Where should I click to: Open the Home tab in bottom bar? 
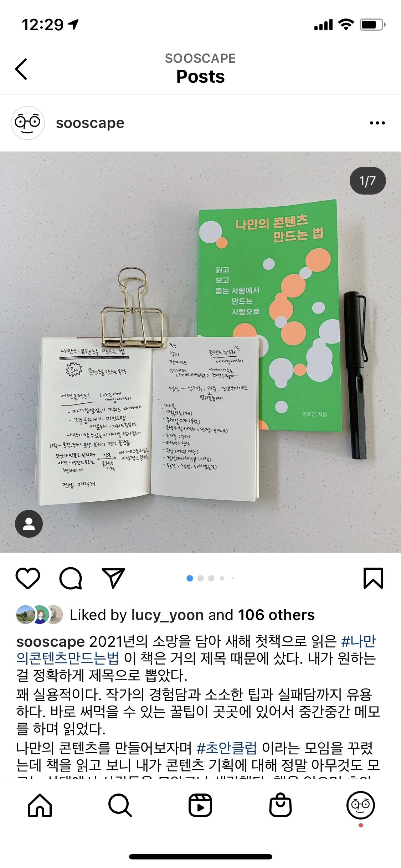(x=40, y=805)
